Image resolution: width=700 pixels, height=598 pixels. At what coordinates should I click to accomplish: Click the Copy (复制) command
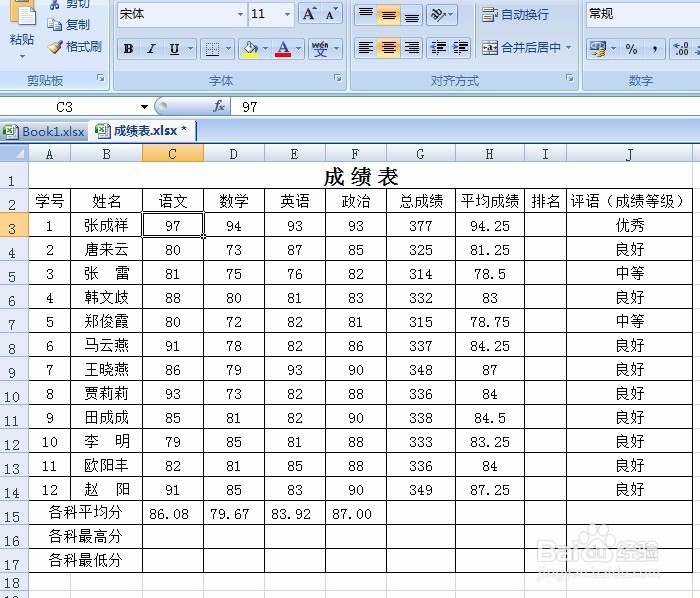[x=69, y=25]
